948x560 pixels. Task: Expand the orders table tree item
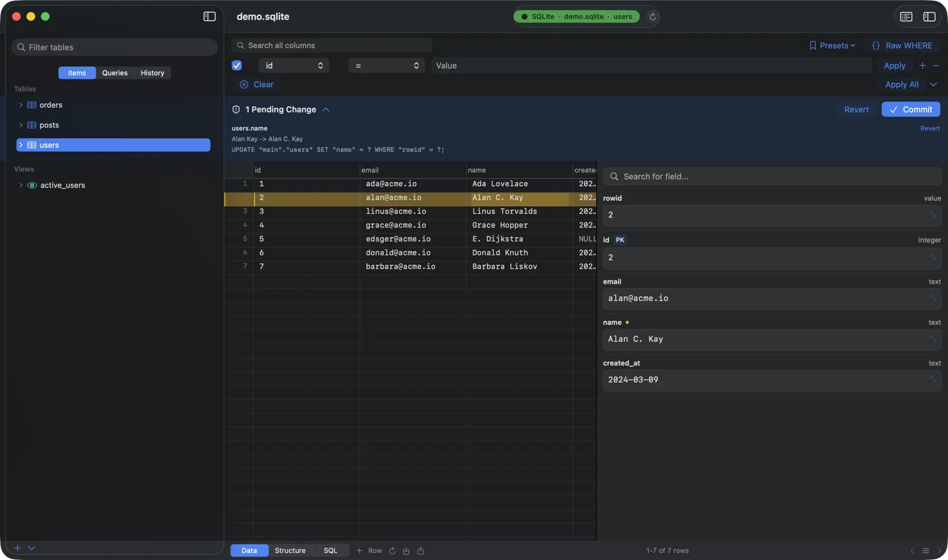coord(21,105)
